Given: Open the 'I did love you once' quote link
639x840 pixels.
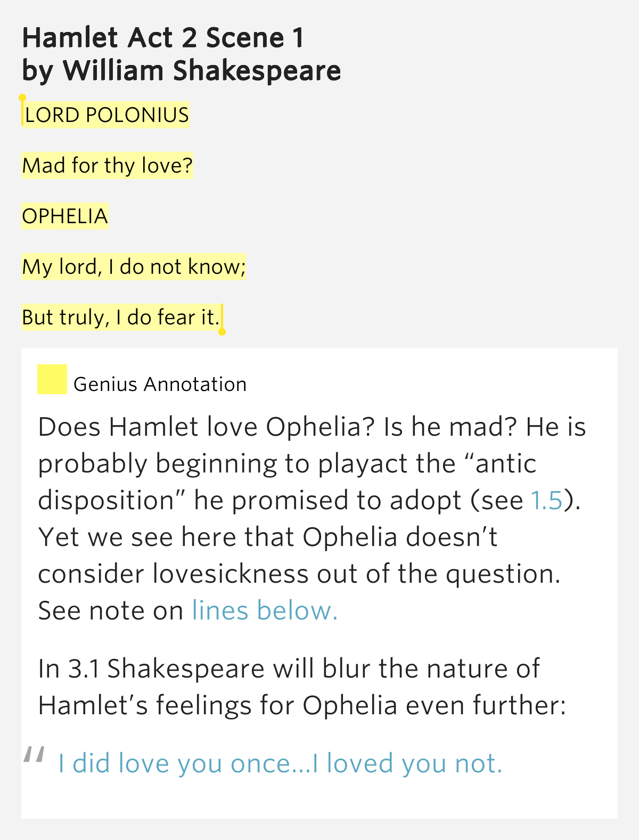Looking at the screenshot, I should (280, 763).
